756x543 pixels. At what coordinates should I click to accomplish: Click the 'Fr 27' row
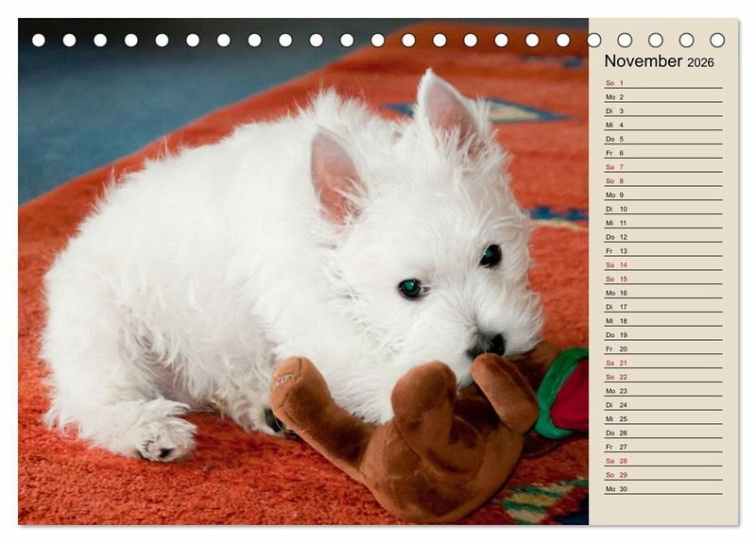click(663, 446)
